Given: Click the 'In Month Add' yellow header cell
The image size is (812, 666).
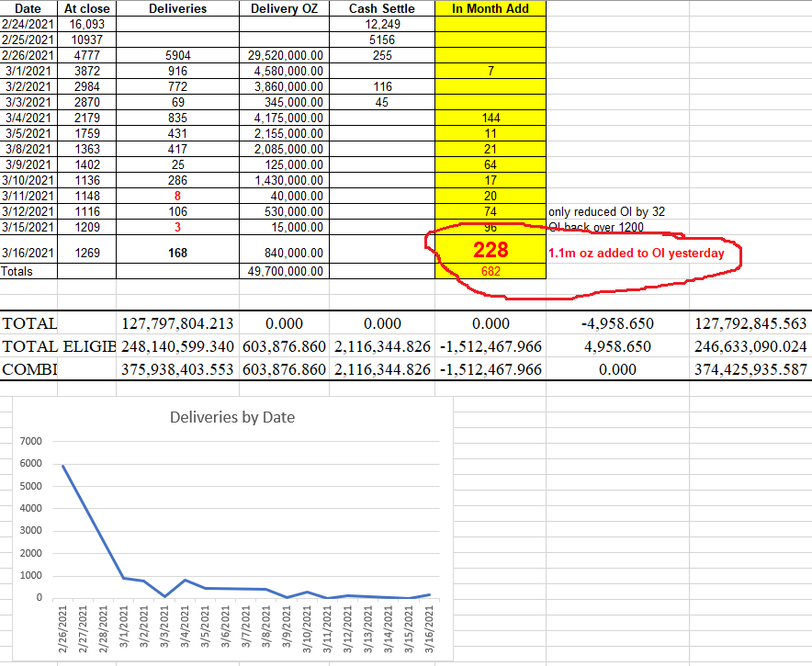Looking at the screenshot, I should tap(491, 8).
